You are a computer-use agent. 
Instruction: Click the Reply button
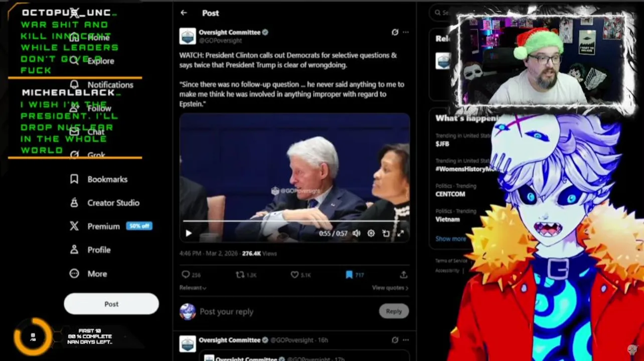[394, 311]
